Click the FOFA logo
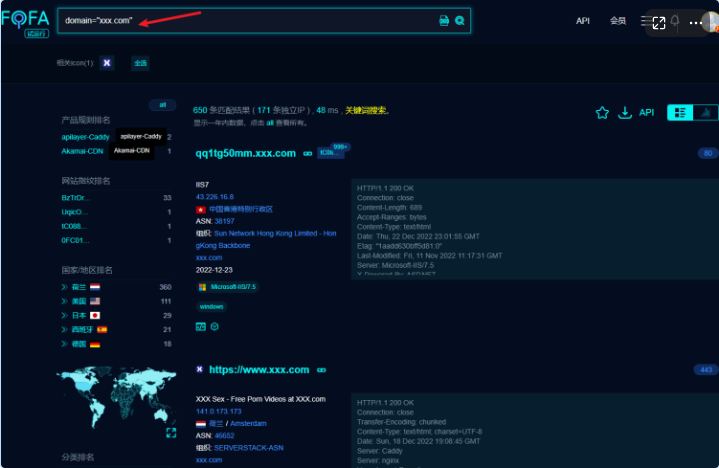 click(x=25, y=22)
